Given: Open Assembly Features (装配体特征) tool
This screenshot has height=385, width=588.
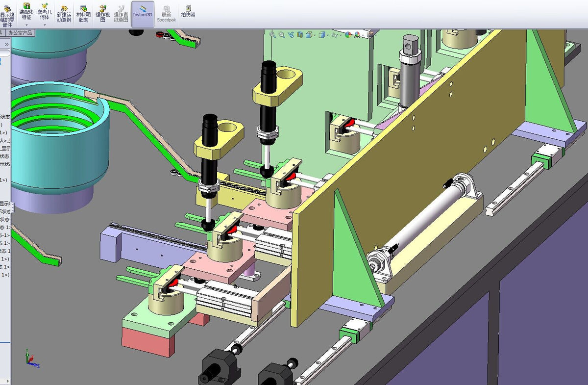Looking at the screenshot, I should tap(26, 11).
